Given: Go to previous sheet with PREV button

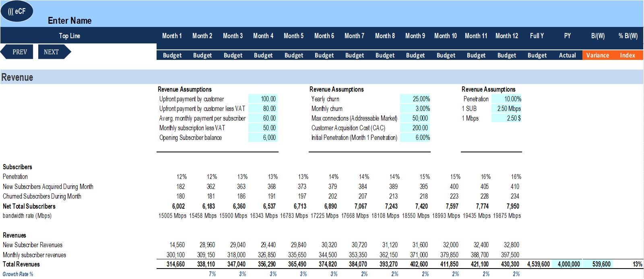Looking at the screenshot, I should (17, 52).
